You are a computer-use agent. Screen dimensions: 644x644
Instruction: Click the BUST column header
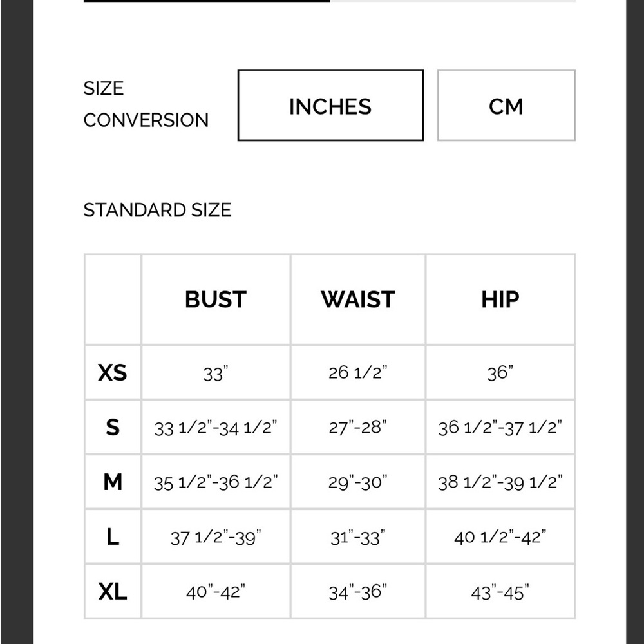coord(215,299)
